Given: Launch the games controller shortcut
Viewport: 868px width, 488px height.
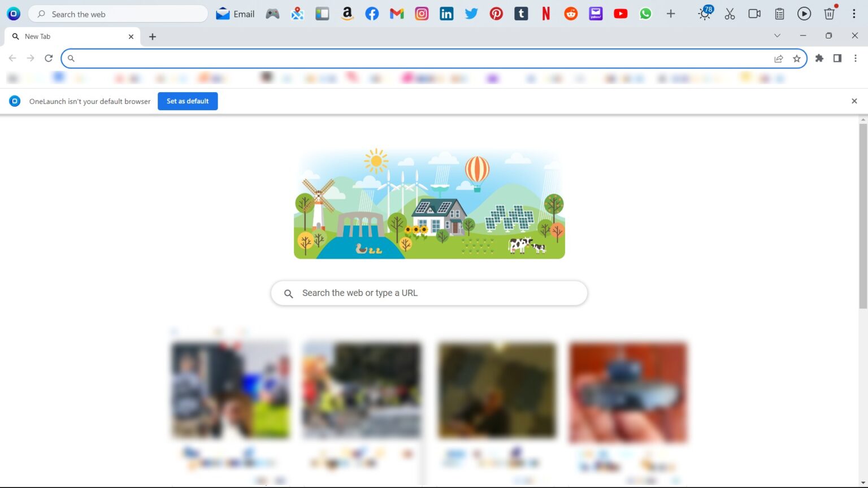Looking at the screenshot, I should [272, 14].
